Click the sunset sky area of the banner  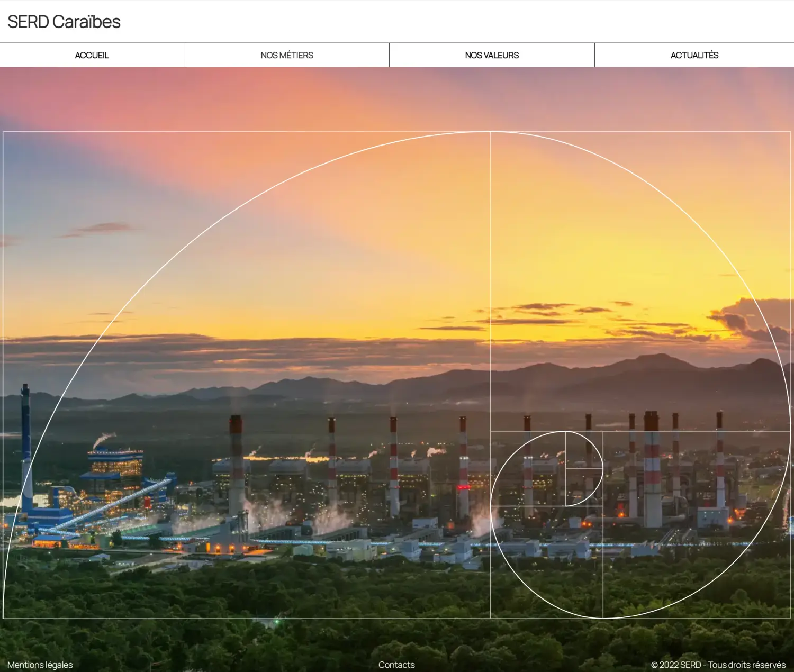(371, 212)
